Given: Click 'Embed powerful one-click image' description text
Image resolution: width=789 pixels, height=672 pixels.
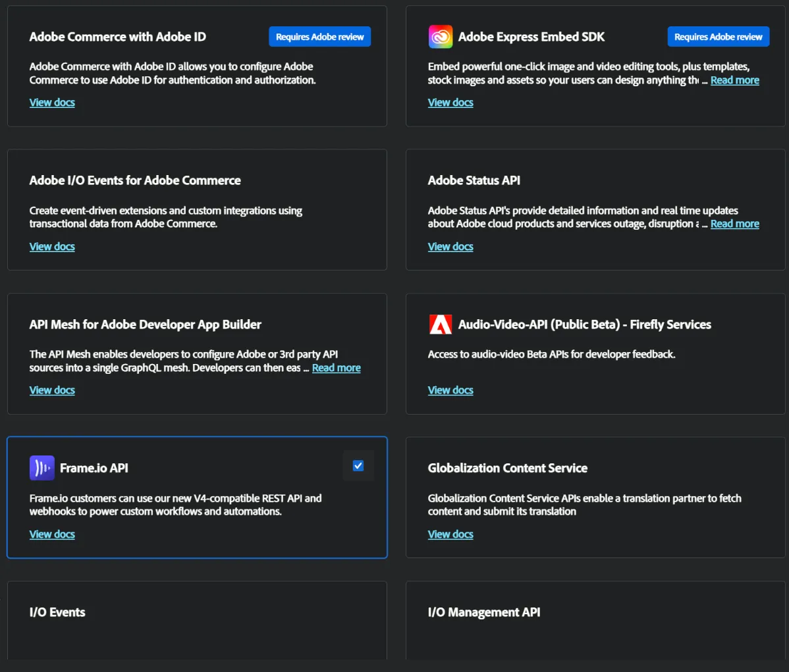Looking at the screenshot, I should click(589, 74).
